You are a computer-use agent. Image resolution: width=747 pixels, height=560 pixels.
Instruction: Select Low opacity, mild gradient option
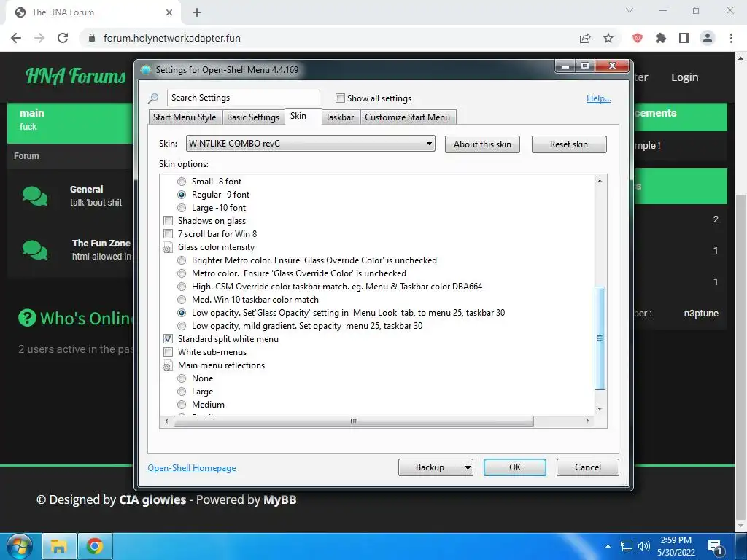pyautogui.click(x=182, y=326)
